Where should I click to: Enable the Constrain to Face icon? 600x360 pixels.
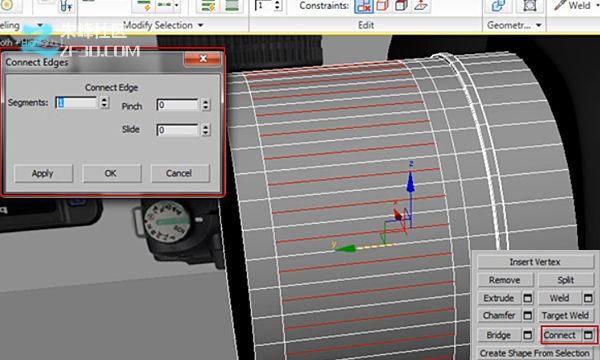[401, 6]
